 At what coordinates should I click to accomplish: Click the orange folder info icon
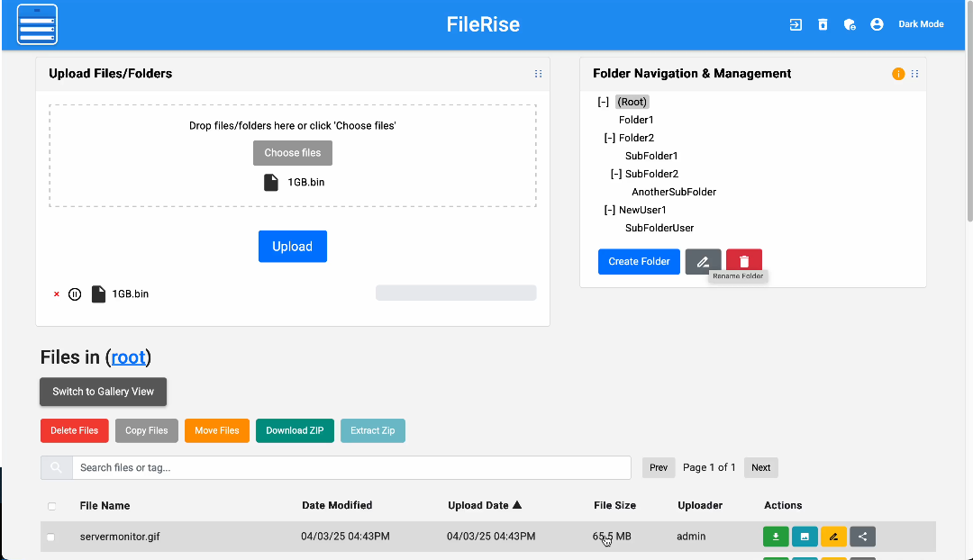click(898, 74)
